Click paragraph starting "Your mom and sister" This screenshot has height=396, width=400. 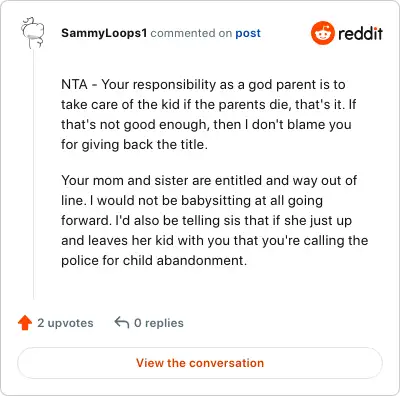click(215, 220)
